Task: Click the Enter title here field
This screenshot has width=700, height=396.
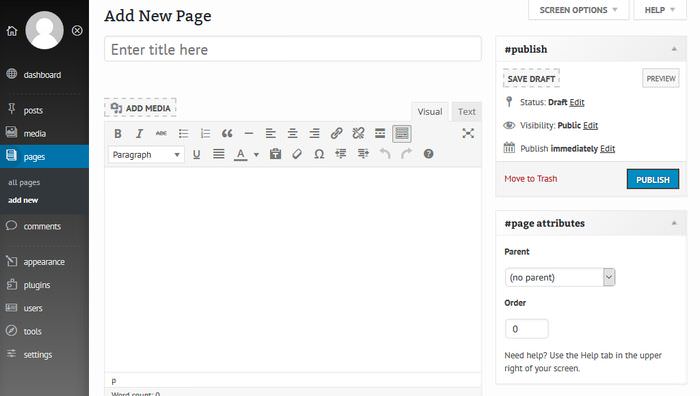Action: (293, 49)
